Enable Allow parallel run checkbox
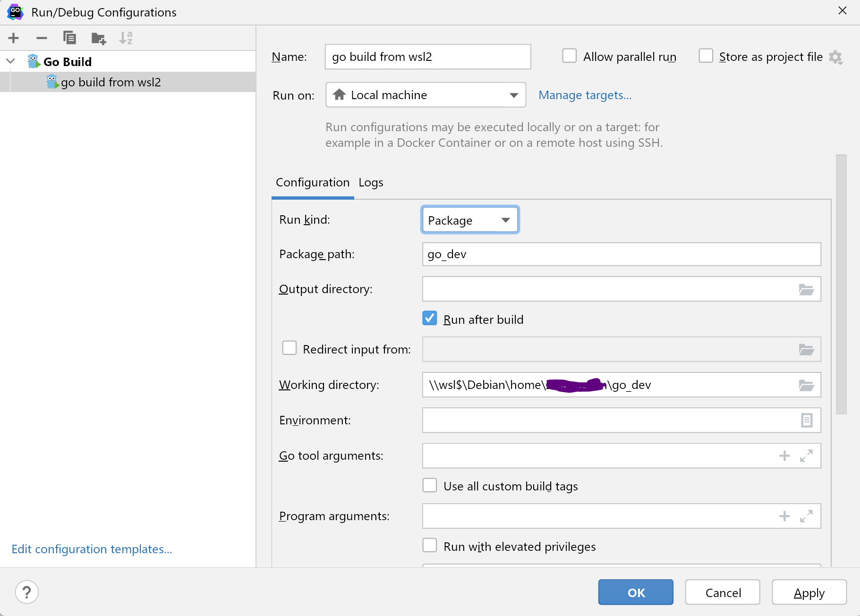Screen dimensions: 860x616 pos(570,56)
